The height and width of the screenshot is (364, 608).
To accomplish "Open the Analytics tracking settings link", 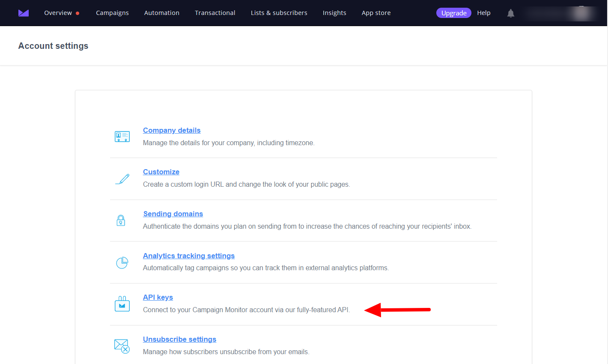I will [189, 256].
